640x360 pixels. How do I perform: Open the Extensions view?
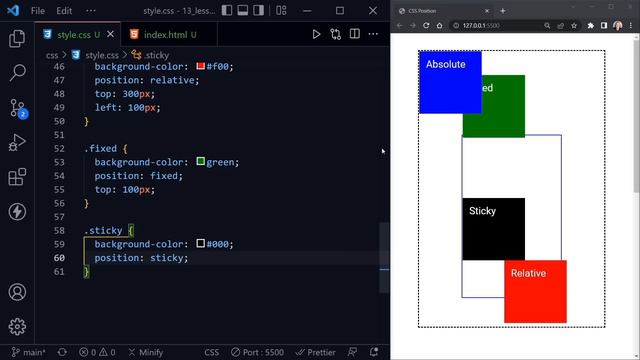[17, 177]
